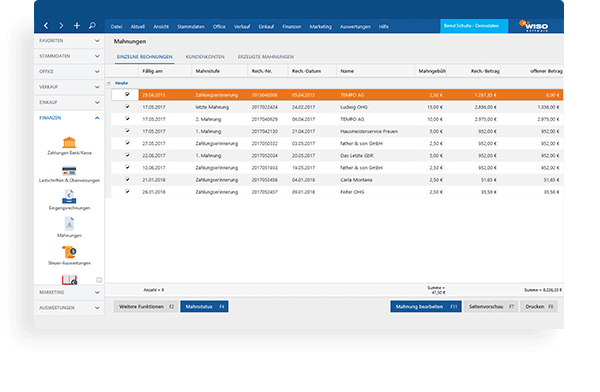Open the Stammdaten menu in the menu bar
The height and width of the screenshot is (392, 600).
191,27
